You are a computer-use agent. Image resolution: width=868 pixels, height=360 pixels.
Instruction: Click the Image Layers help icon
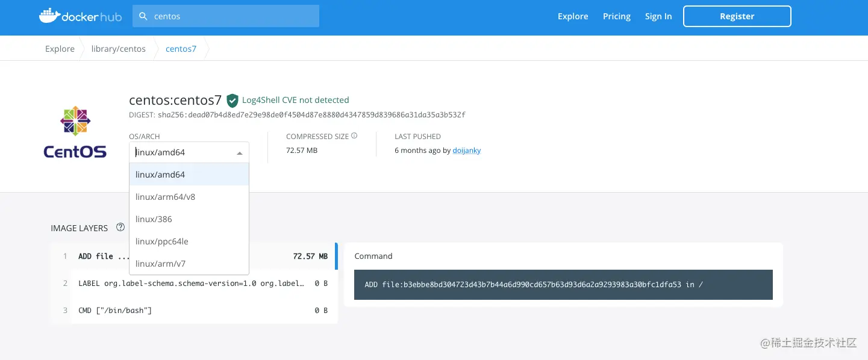pos(120,228)
